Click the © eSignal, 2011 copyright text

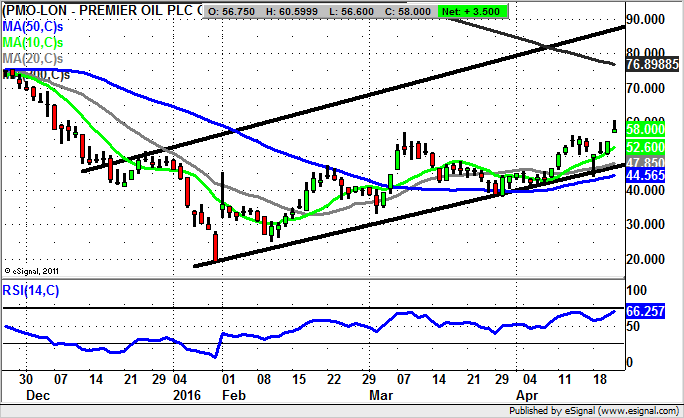click(31, 271)
